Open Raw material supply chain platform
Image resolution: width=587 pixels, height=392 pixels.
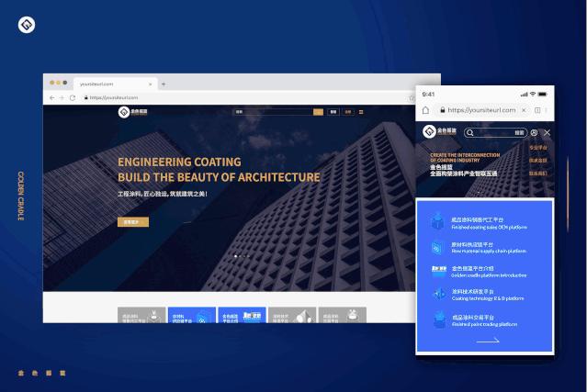(x=489, y=248)
